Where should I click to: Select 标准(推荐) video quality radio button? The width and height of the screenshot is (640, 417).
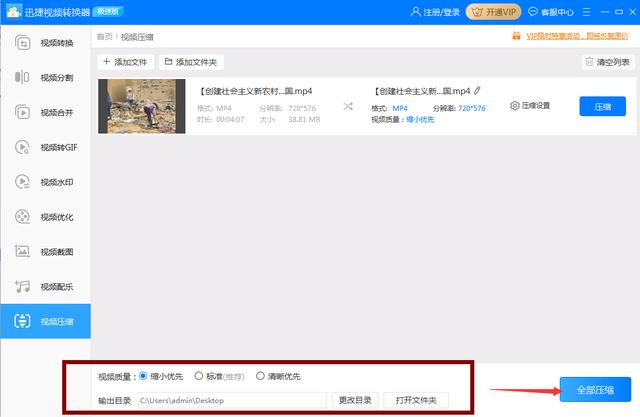[199, 376]
